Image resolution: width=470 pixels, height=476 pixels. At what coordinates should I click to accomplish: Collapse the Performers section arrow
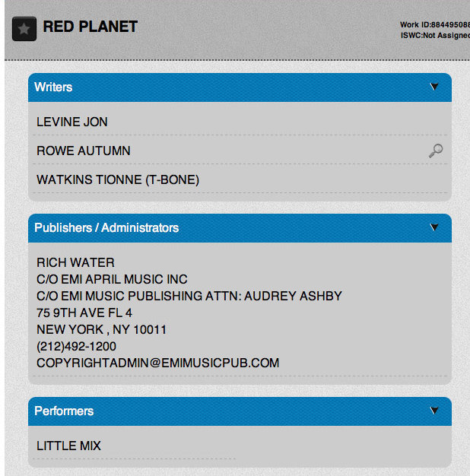[x=434, y=411]
